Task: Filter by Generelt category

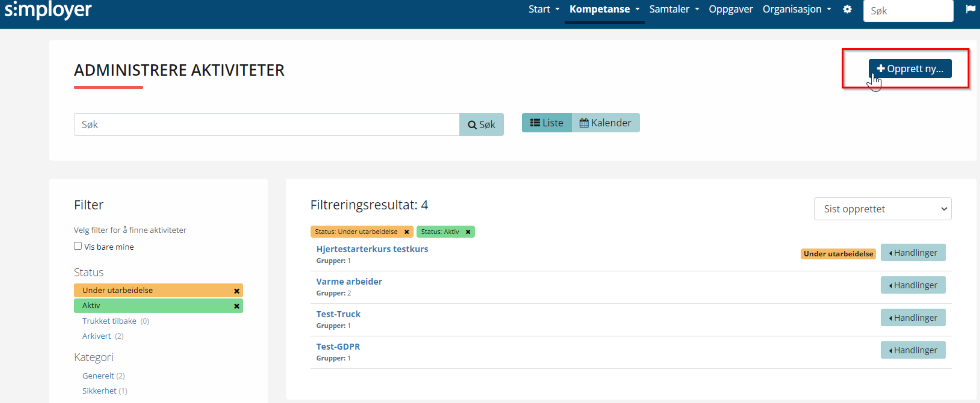Action: click(98, 376)
